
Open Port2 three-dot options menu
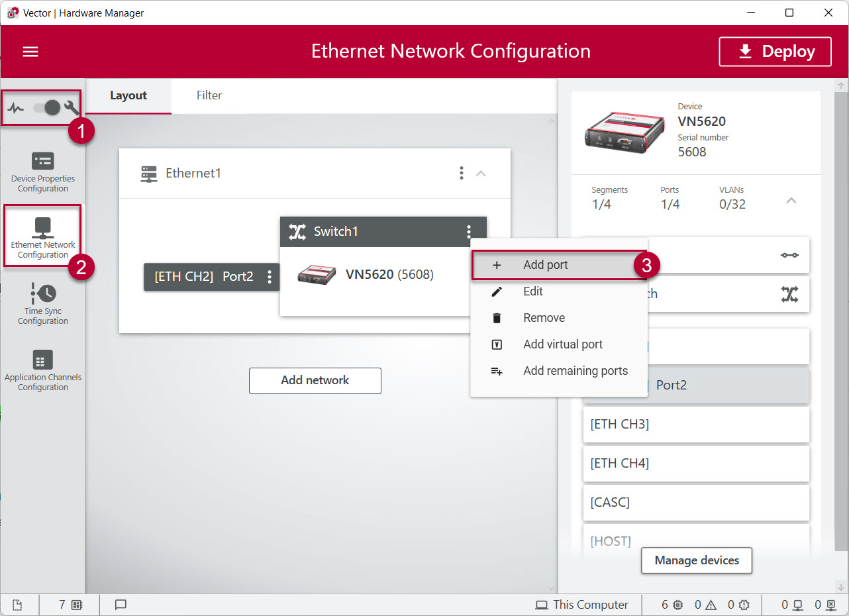tap(269, 277)
